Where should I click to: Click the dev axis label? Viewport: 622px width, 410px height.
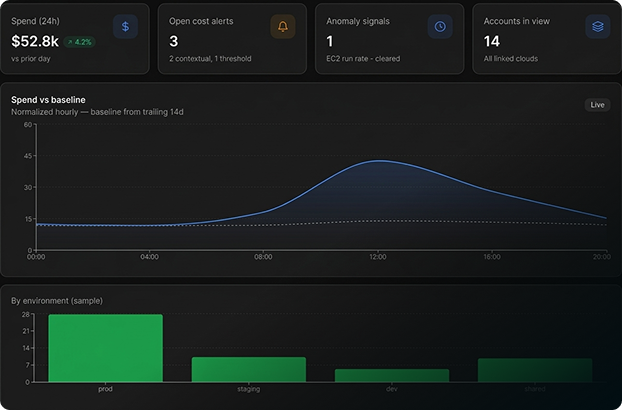coord(392,389)
